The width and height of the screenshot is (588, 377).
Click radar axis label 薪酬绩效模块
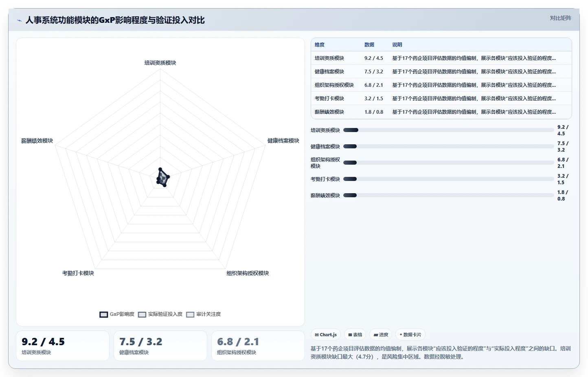37,141
